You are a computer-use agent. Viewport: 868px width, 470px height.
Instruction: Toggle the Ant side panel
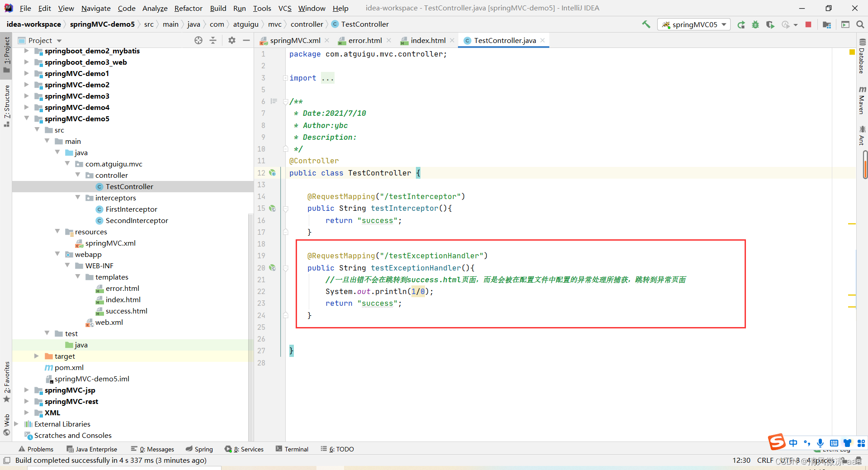tap(862, 136)
